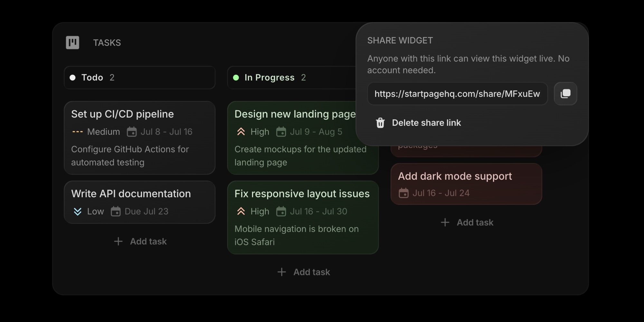Click Add task label under In Progress column
The width and height of the screenshot is (644, 322).
pos(312,272)
